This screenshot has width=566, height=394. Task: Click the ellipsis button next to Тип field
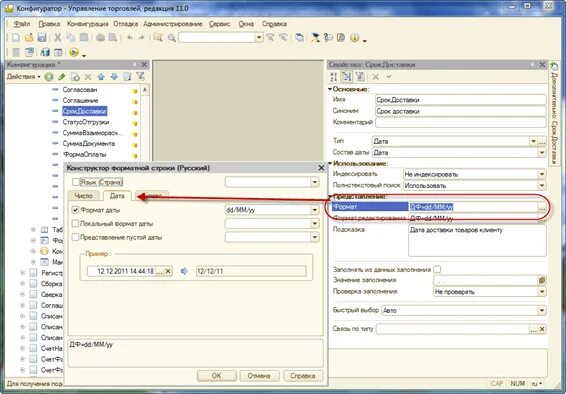[542, 141]
